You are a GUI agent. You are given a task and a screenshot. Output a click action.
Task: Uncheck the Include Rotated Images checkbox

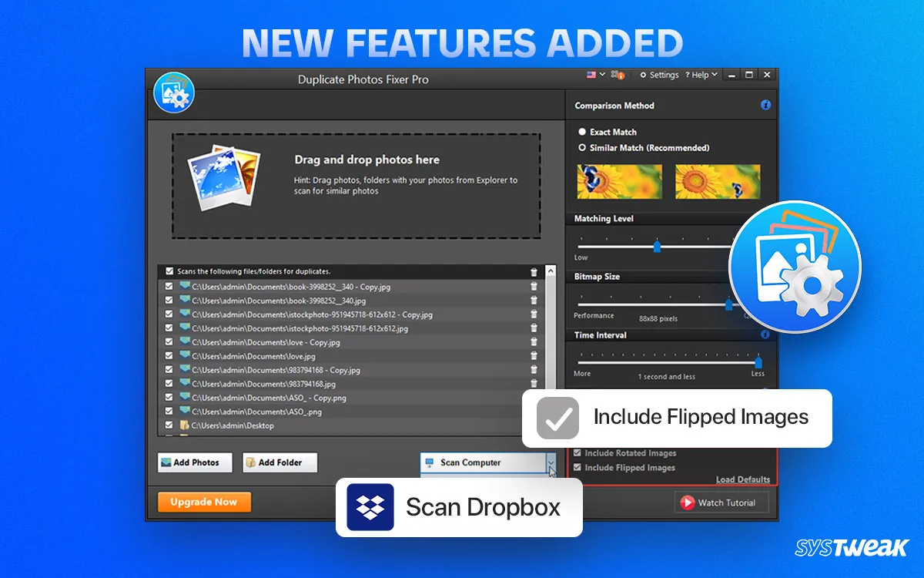[x=577, y=453]
